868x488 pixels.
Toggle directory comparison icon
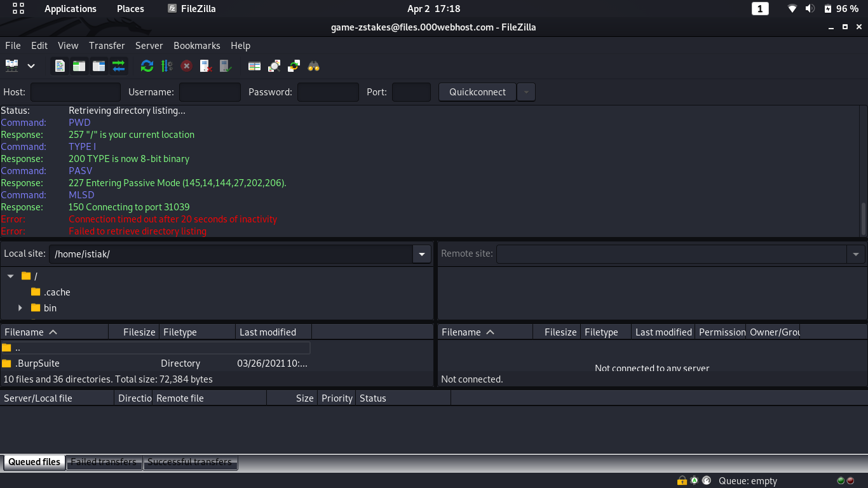[x=274, y=65]
